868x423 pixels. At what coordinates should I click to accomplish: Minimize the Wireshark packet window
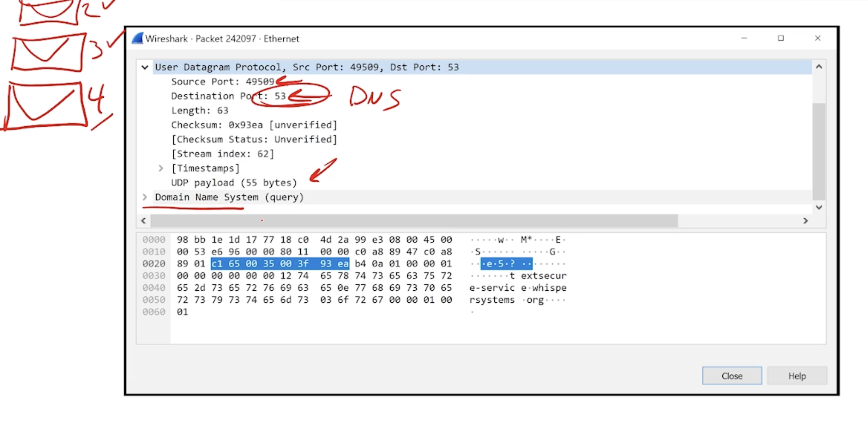(744, 38)
